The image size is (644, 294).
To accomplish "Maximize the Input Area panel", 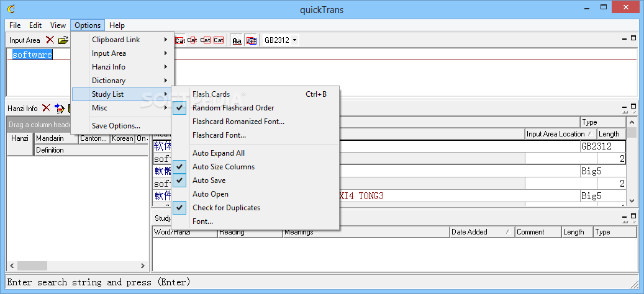I will [x=633, y=38].
